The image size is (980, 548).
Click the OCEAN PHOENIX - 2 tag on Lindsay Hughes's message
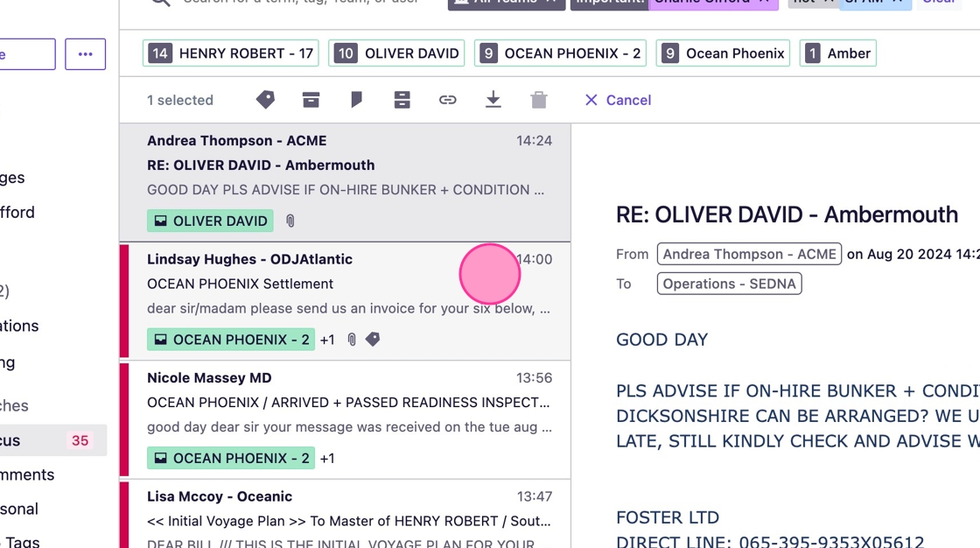click(x=231, y=340)
